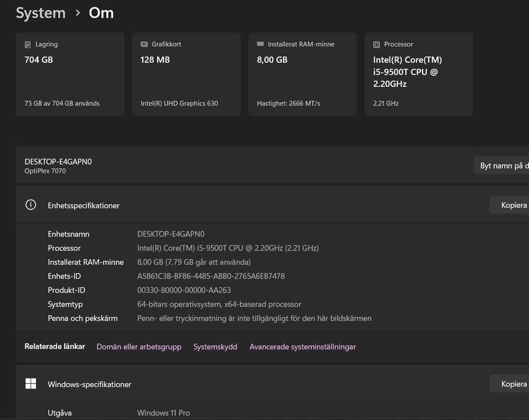Click the Enhetsnamn label
529x420 pixels.
(69, 234)
